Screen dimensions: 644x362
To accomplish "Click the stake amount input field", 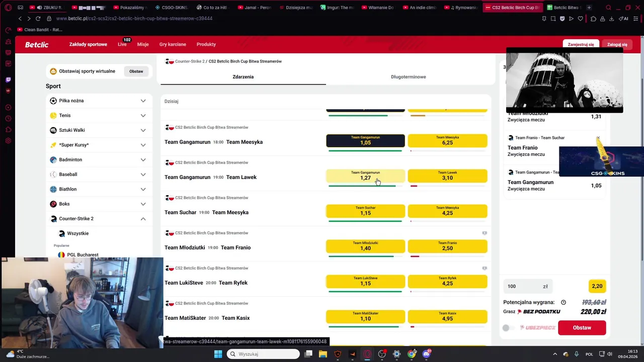I will [528, 286].
